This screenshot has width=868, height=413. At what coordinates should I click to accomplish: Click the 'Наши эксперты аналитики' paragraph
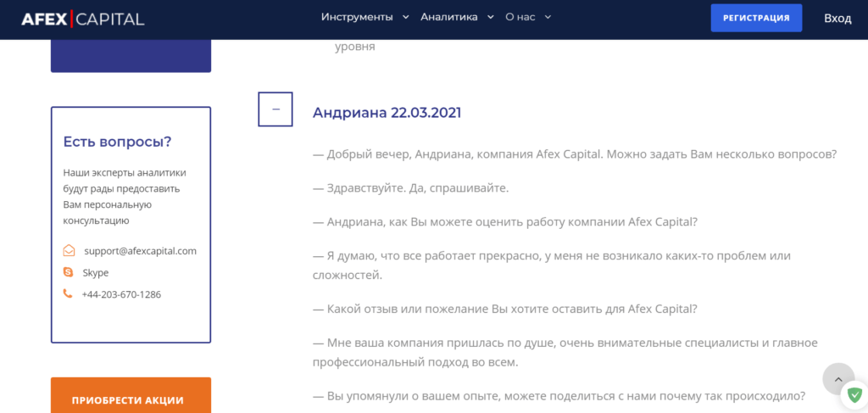pyautogui.click(x=125, y=197)
